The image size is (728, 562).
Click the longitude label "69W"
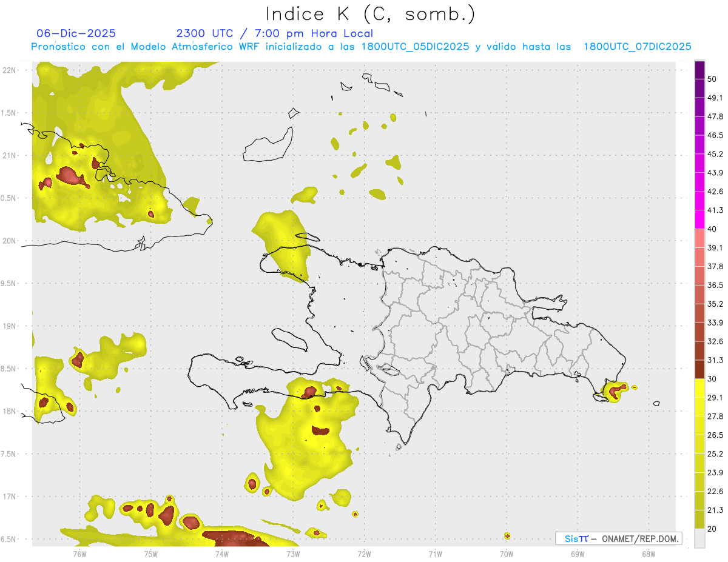tap(578, 554)
